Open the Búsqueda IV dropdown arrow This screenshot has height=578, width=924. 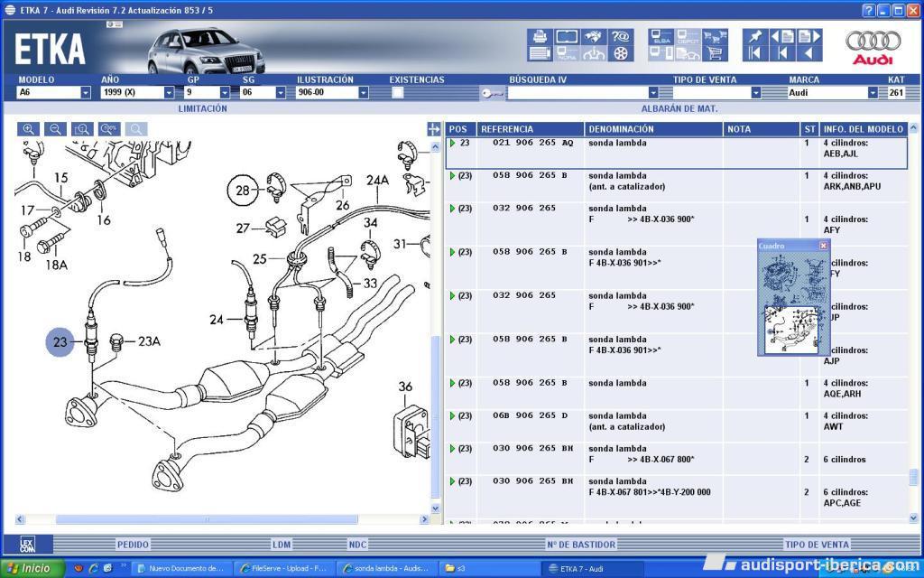[653, 93]
